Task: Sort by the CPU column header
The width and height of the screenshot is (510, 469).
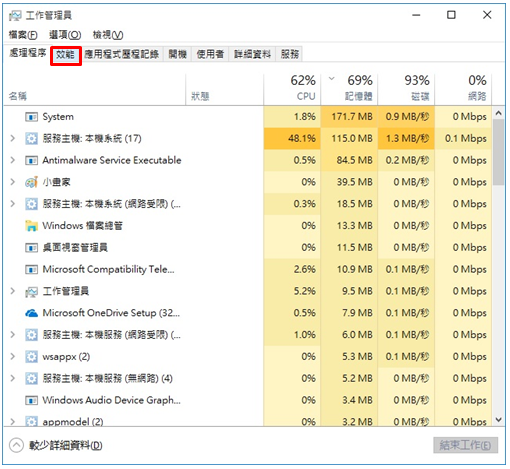Action: (x=292, y=88)
